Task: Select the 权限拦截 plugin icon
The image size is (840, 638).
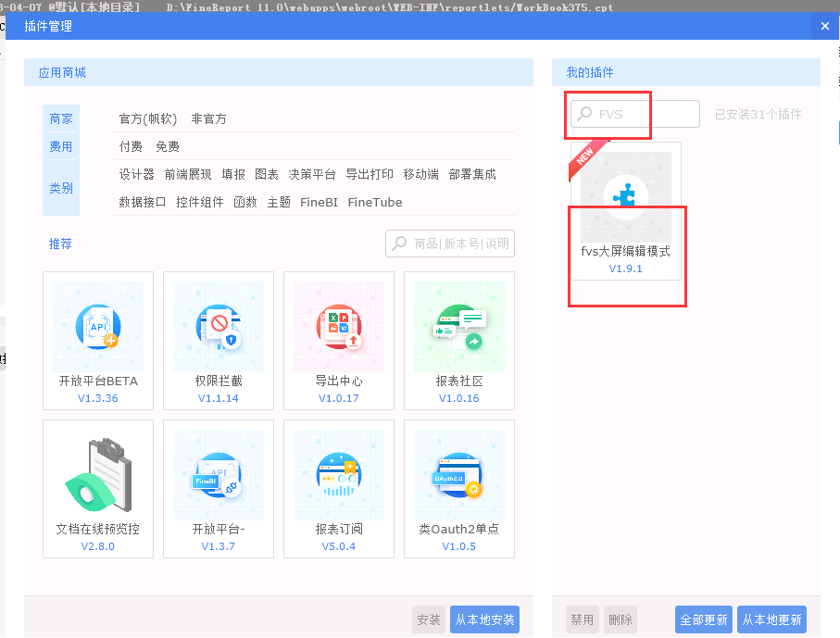Action: click(x=219, y=327)
